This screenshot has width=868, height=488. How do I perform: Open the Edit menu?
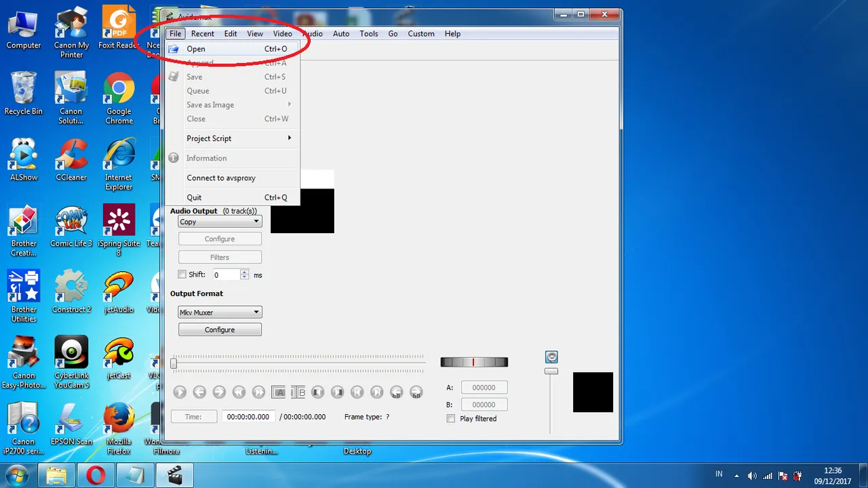click(231, 34)
